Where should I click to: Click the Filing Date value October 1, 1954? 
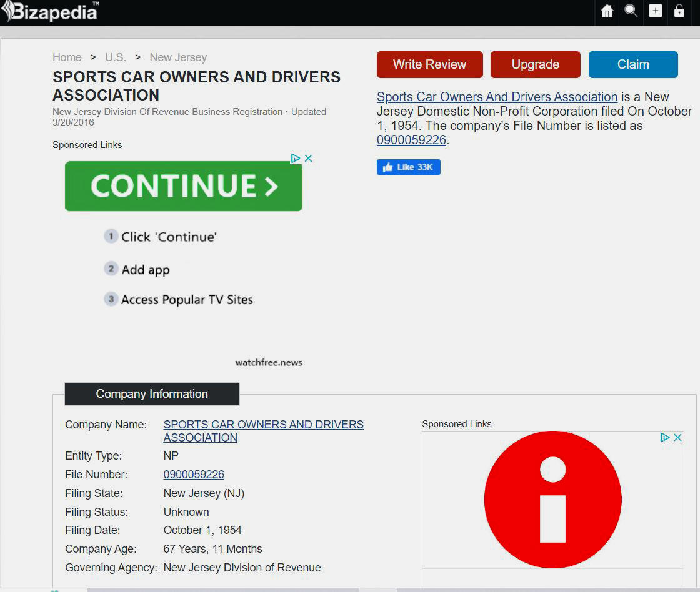pyautogui.click(x=202, y=530)
